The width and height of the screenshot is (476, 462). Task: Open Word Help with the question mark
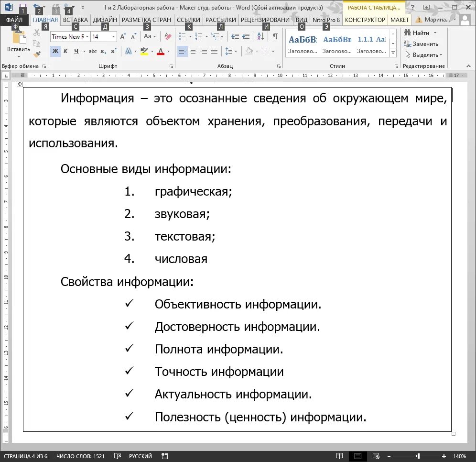(412, 7)
